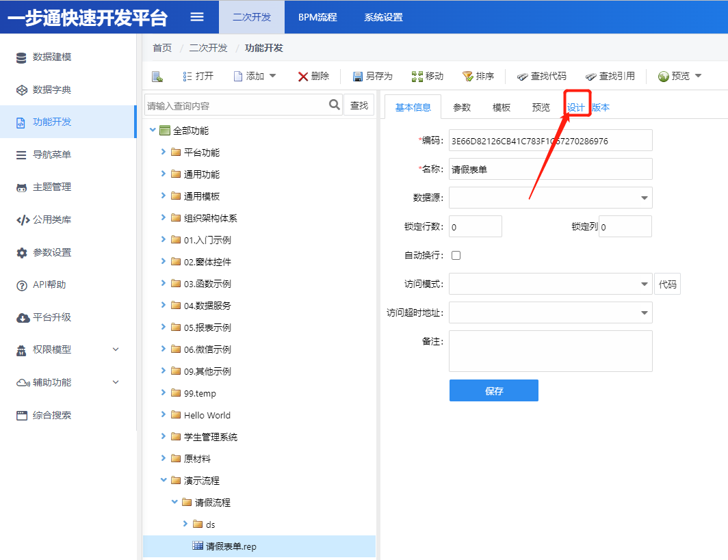The height and width of the screenshot is (560, 728).
Task: Open the 版本 tab
Action: [601, 107]
